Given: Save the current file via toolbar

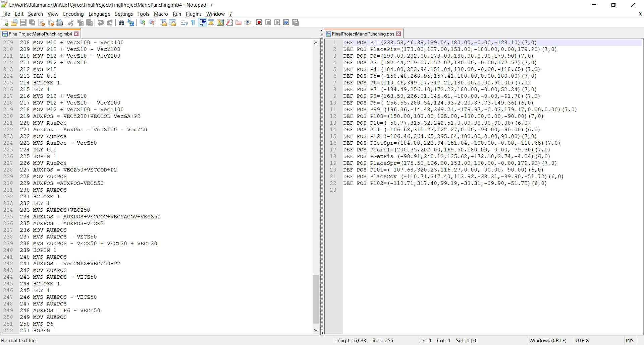Looking at the screenshot, I should [23, 22].
